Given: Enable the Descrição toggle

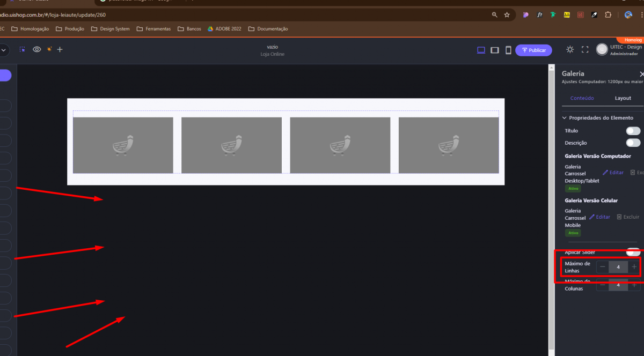Looking at the screenshot, I should 633,143.
